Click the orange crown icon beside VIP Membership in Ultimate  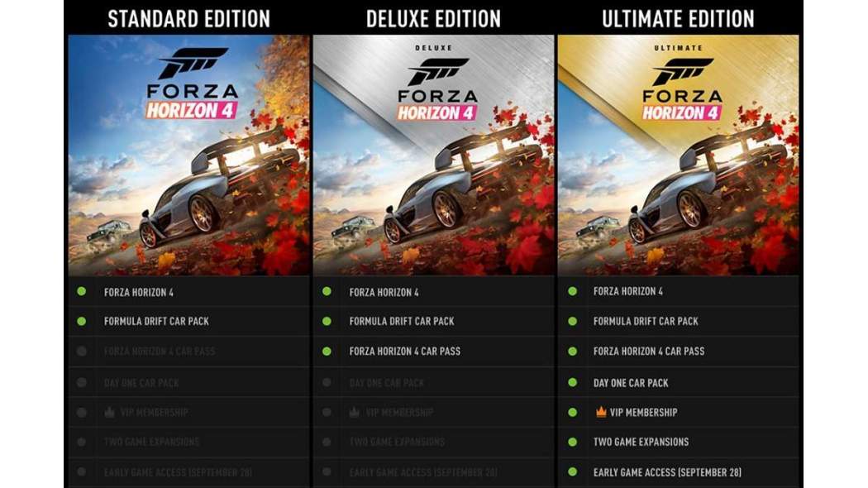pyautogui.click(x=601, y=412)
